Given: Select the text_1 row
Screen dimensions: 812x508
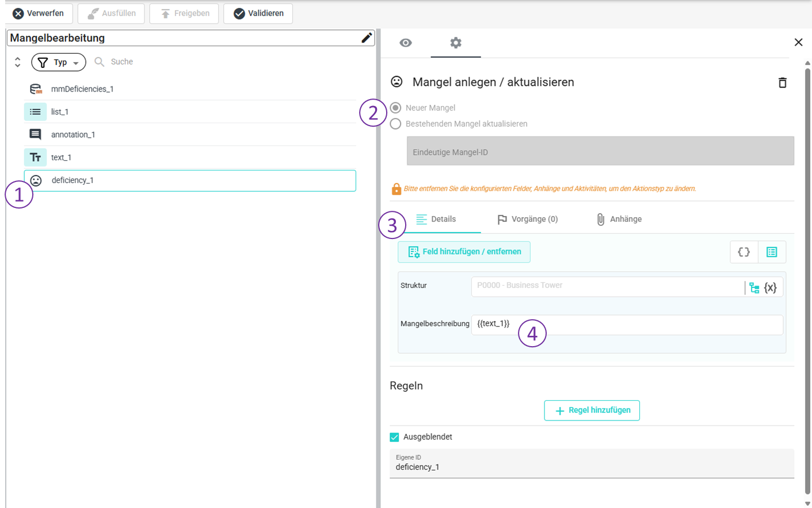Looking at the screenshot, I should coord(190,157).
